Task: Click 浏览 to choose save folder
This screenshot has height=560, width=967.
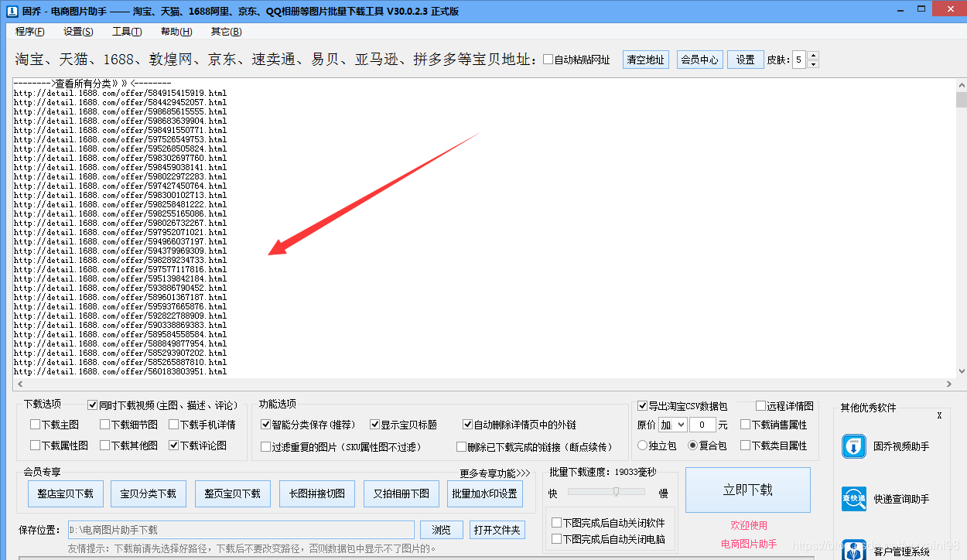Action: [442, 530]
